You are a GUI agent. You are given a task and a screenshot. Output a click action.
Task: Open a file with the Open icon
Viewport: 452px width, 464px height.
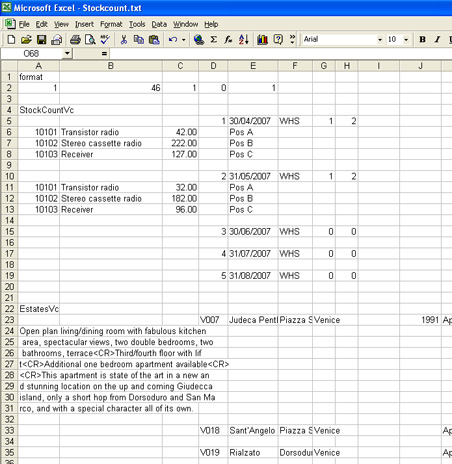(x=26, y=40)
